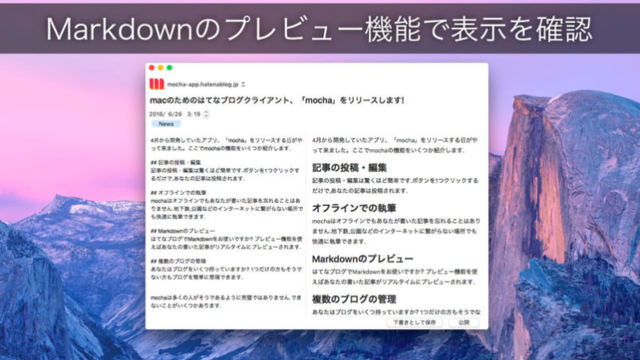Click the post title field starting 'macのための'
Image resolution: width=640 pixels, height=360 pixels.
point(277,100)
